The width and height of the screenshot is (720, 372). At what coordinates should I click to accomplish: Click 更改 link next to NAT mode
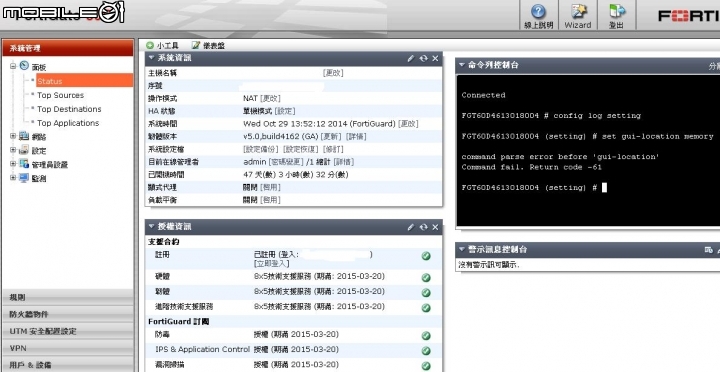pyautogui.click(x=270, y=99)
